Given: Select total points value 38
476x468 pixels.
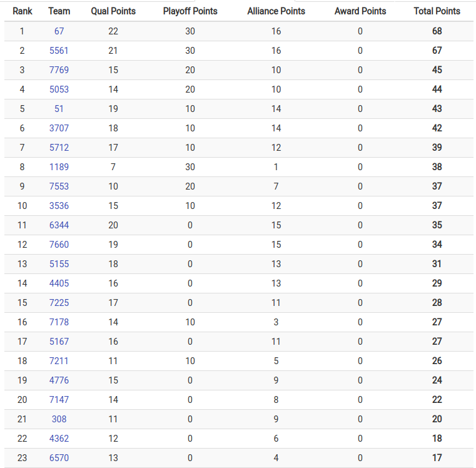Looking at the screenshot, I should [437, 166].
